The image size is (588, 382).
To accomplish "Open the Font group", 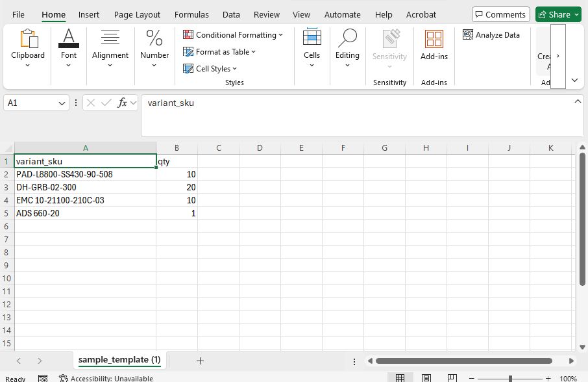I will [69, 49].
